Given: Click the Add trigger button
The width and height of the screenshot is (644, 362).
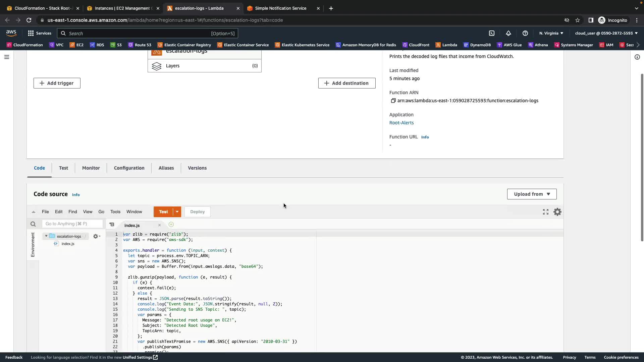Looking at the screenshot, I should tap(57, 83).
